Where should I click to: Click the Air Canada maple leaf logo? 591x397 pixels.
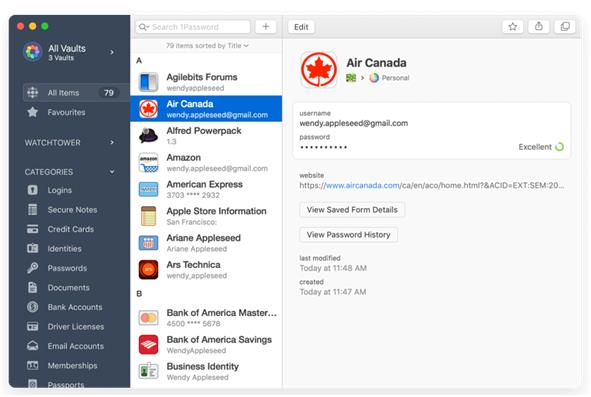coord(319,70)
